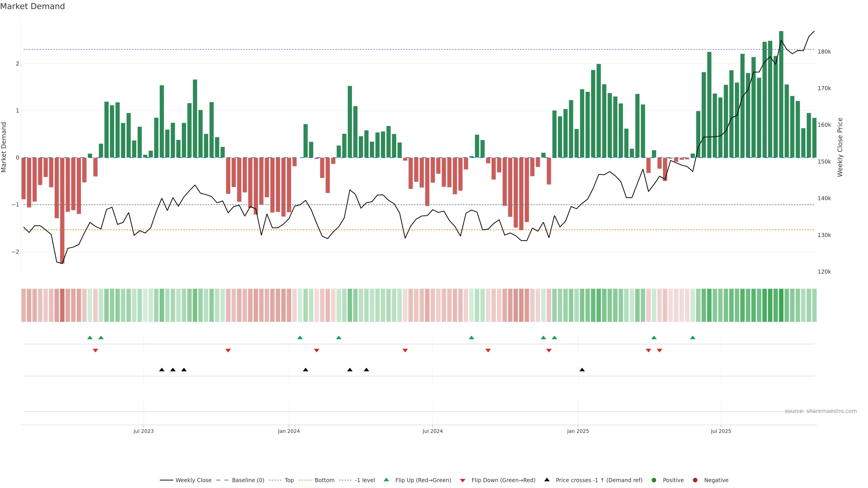
Task: Click the green Flip Up legend triangle
Action: point(387,480)
